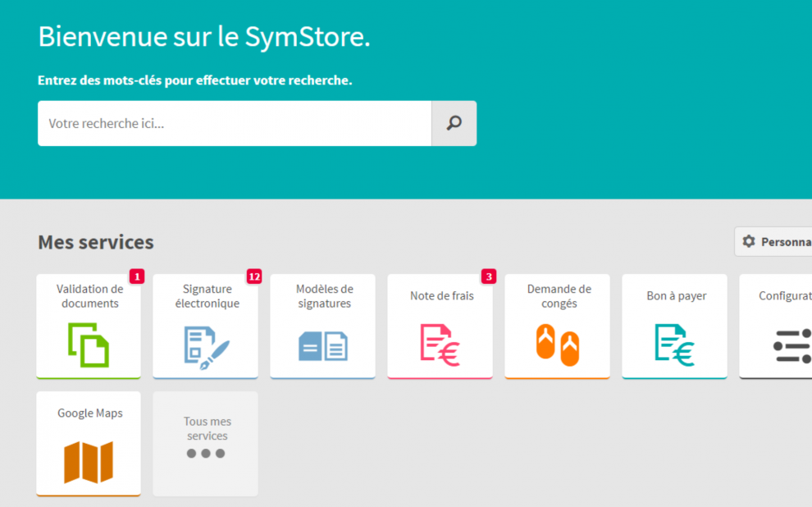Screen dimensions: 812x507
Task: Click the gear icon beside Personnaliser
Action: (x=748, y=242)
